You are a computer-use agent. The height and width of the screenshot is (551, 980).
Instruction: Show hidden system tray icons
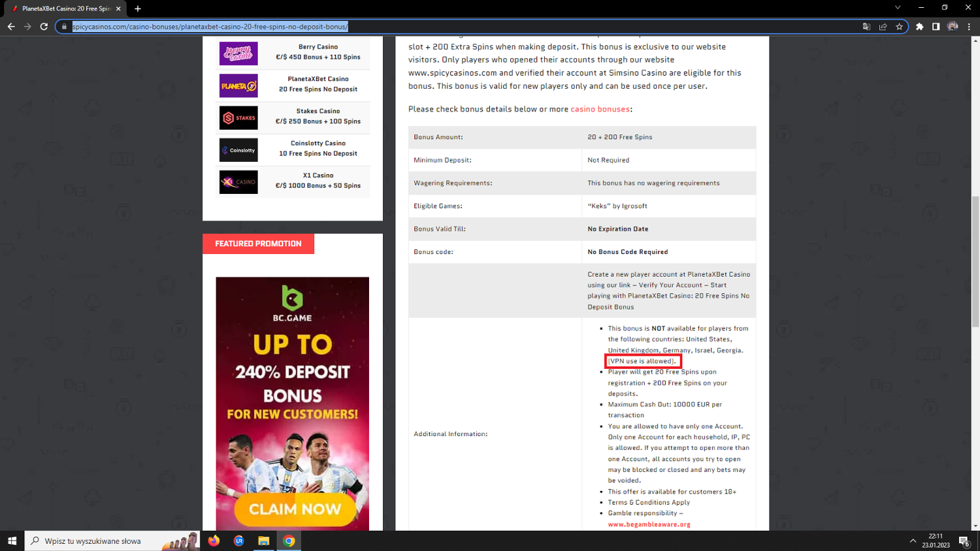[x=913, y=541]
